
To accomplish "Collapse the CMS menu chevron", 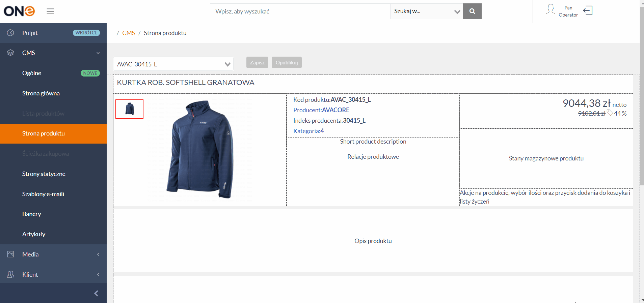I will [98, 53].
